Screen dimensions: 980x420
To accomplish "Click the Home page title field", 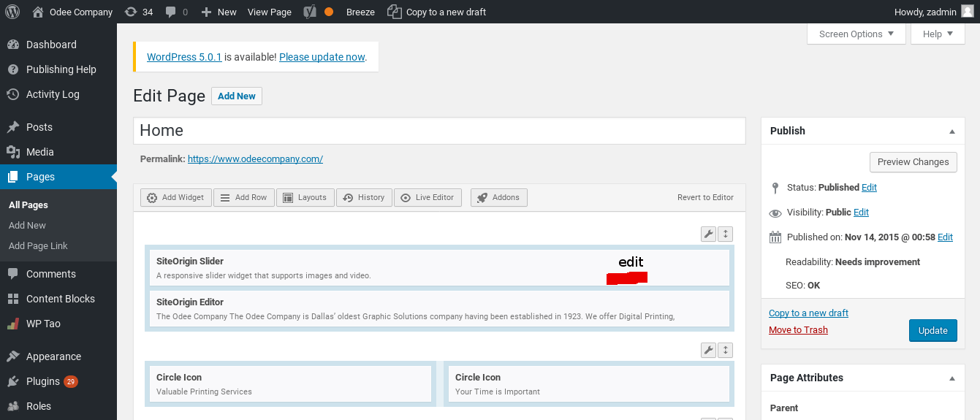I will tap(439, 131).
